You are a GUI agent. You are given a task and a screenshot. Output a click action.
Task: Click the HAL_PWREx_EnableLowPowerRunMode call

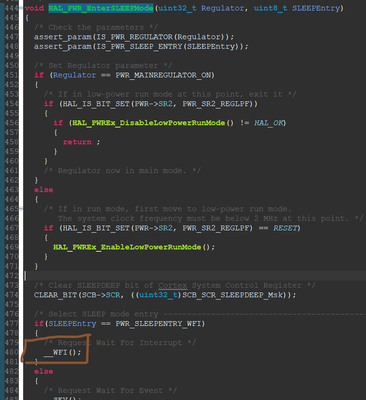[x=127, y=247]
